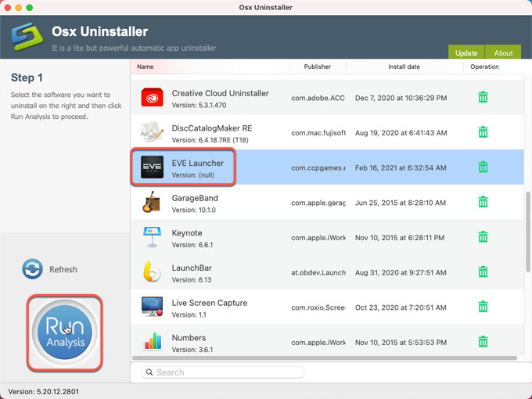Click the vertical scrollbar of app list
This screenshot has height=399, width=532.
[x=528, y=232]
